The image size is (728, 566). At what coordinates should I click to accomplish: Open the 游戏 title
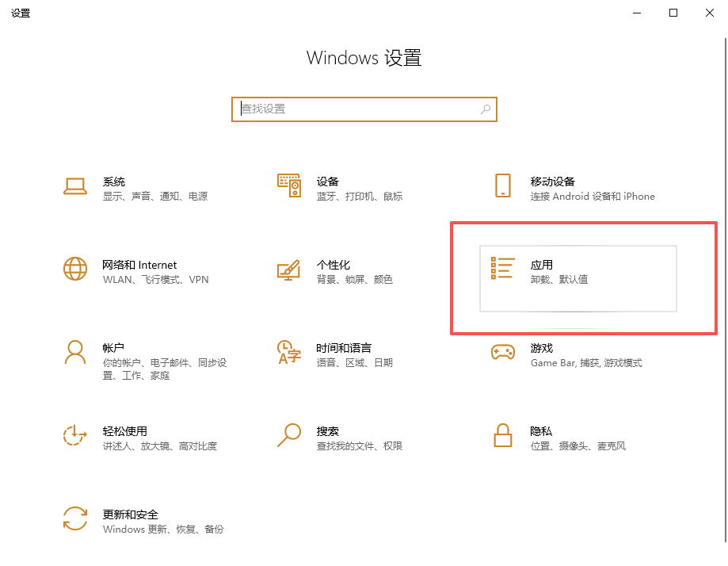[541, 348]
